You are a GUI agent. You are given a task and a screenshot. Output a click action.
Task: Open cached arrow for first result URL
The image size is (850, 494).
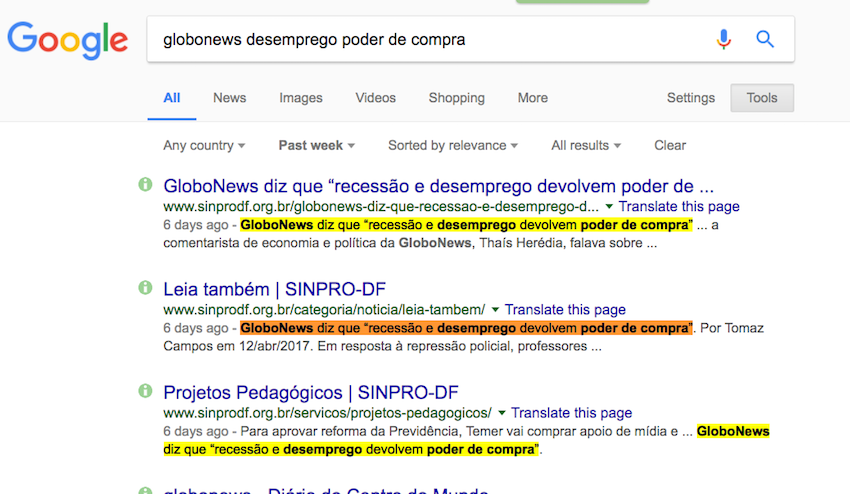click(609, 207)
